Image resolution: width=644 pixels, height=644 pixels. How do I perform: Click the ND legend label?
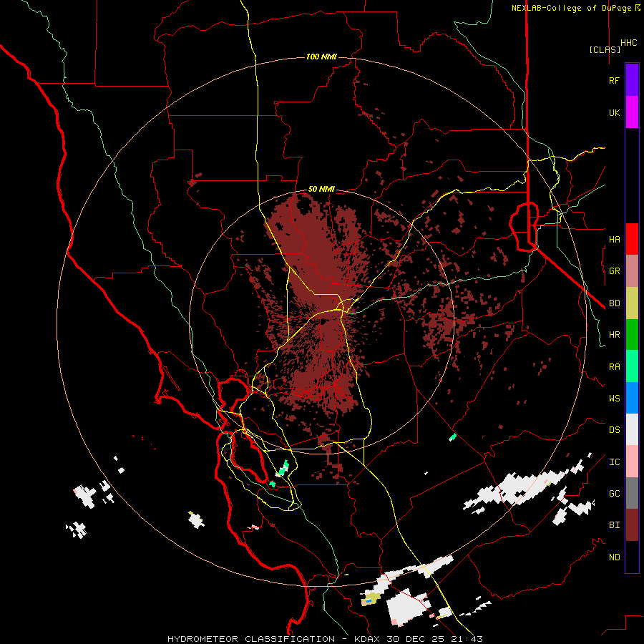tap(614, 557)
